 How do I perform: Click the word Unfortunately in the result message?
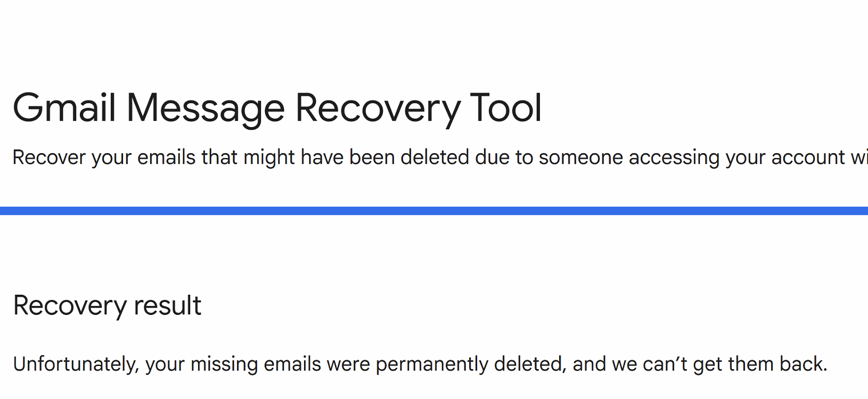coord(76,364)
